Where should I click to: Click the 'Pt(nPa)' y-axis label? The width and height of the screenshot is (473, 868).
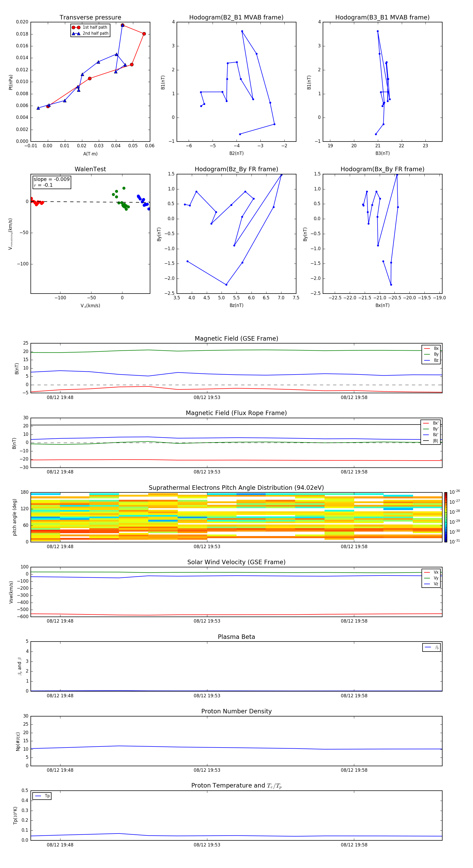tap(11, 82)
